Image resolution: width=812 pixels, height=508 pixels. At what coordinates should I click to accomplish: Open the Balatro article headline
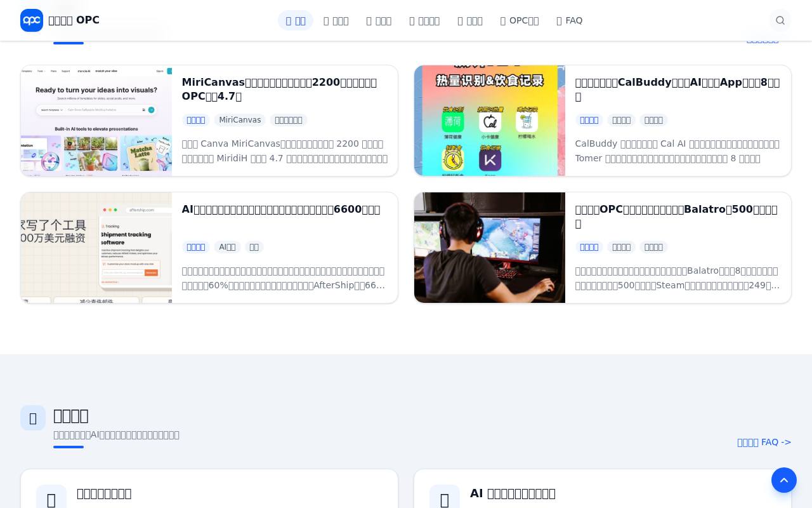676,216
